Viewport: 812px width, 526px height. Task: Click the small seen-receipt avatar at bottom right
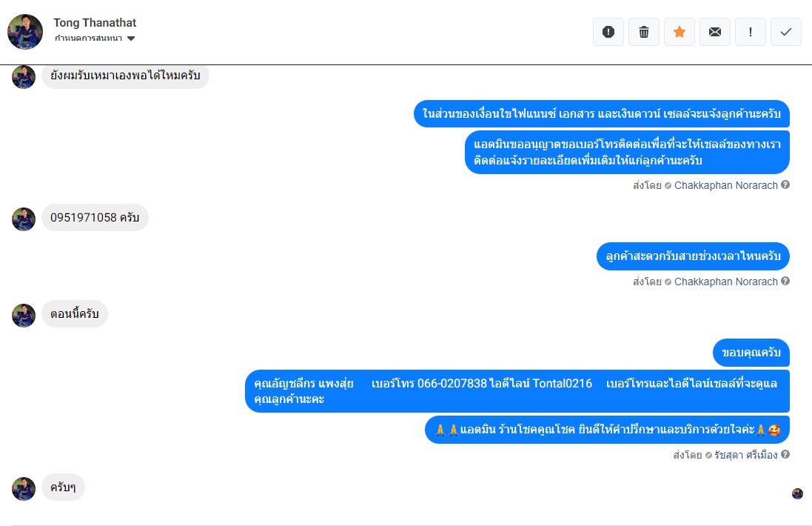pyautogui.click(x=797, y=493)
